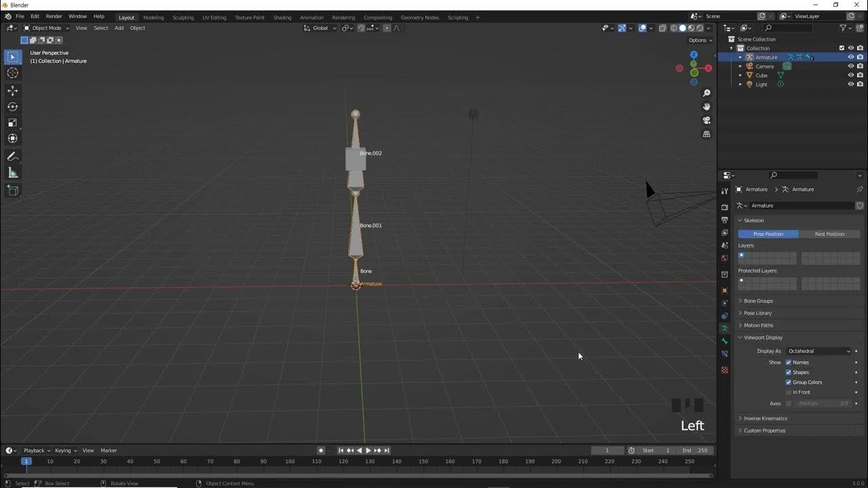Select the Rotate tool

coord(13,106)
